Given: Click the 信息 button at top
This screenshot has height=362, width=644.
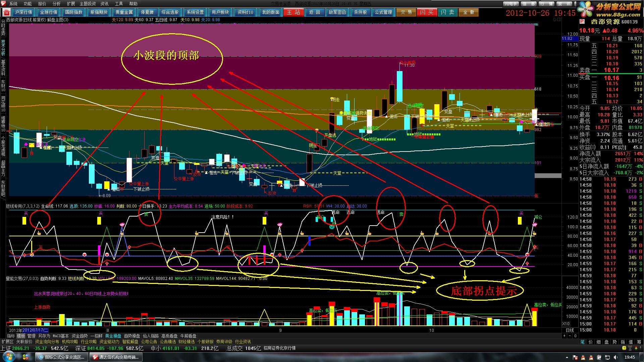Looking at the screenshot, I should [x=529, y=4].
